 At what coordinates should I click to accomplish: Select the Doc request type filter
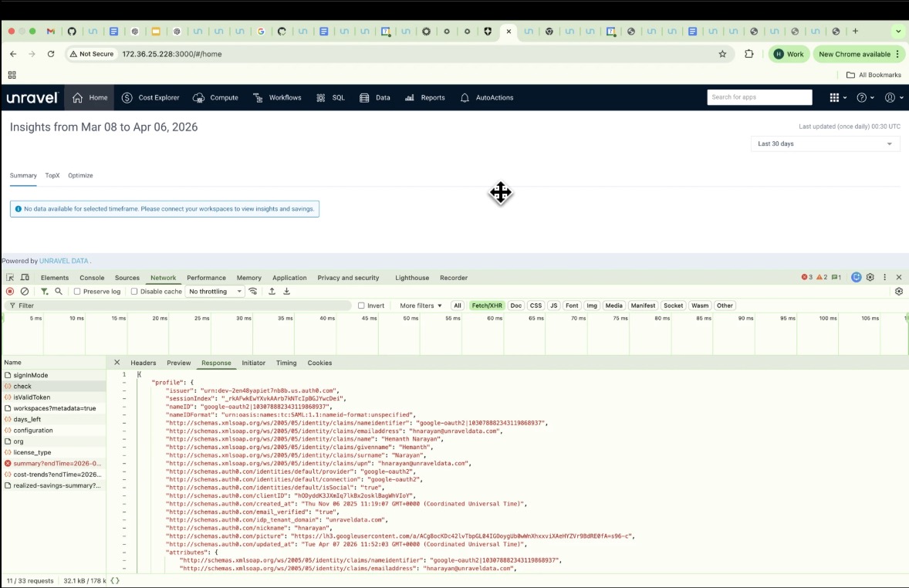point(515,306)
